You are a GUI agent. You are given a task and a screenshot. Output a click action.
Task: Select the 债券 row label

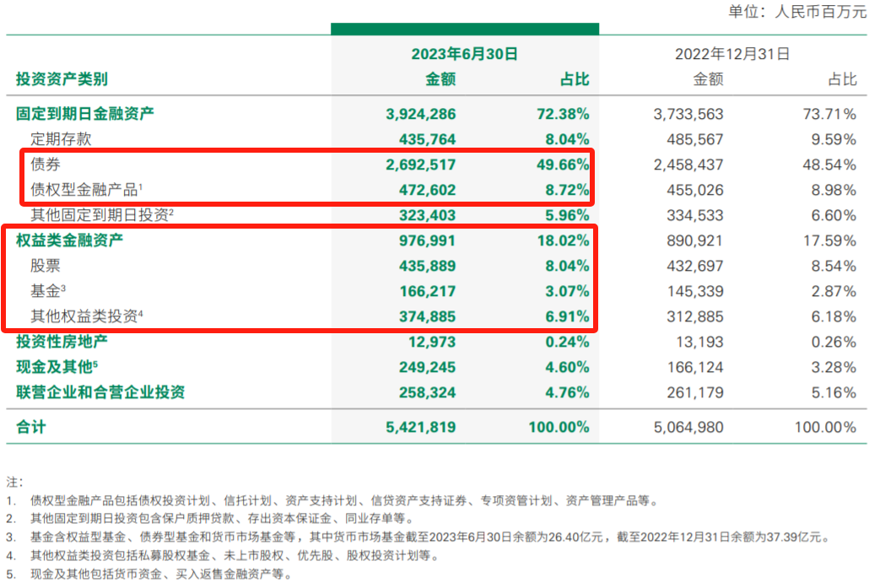click(45, 164)
